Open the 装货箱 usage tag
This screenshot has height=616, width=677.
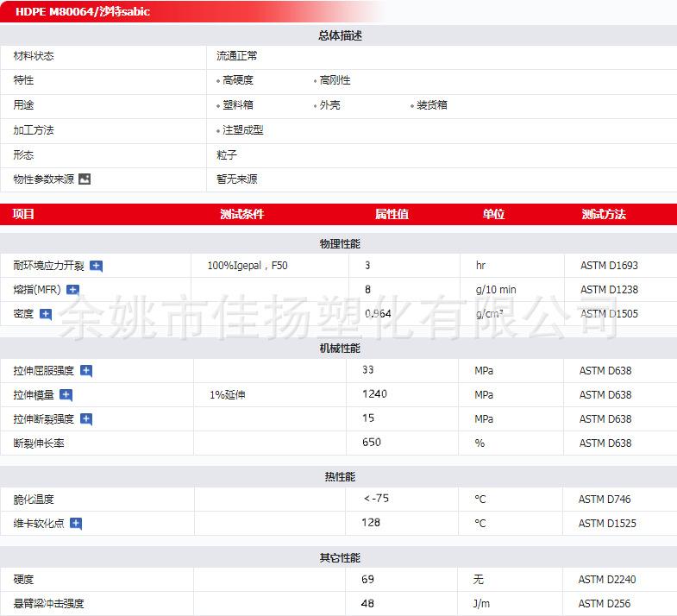[x=431, y=105]
